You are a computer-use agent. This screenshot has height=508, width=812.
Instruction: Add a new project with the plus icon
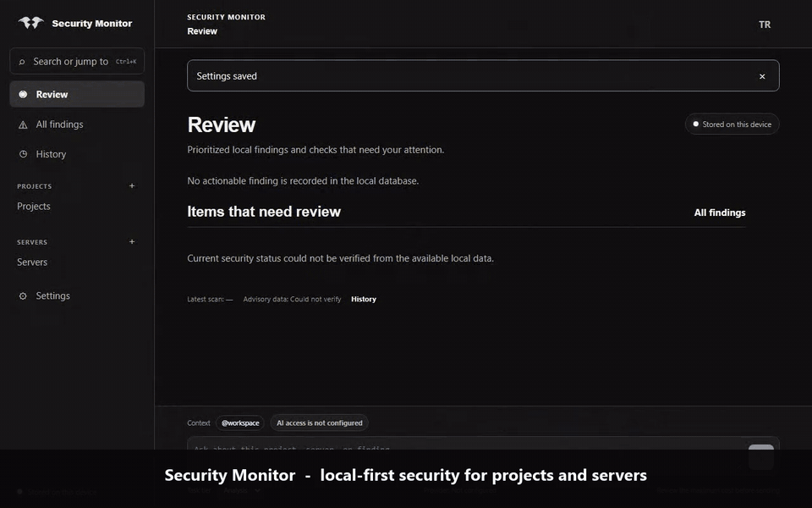(x=132, y=185)
